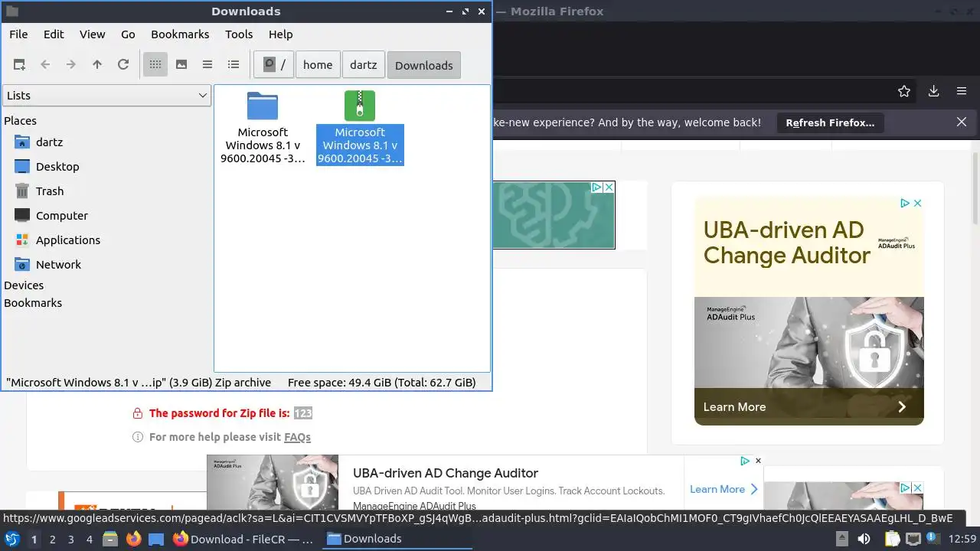Open the Go menu
Screen dimensions: 980x551
(128, 34)
